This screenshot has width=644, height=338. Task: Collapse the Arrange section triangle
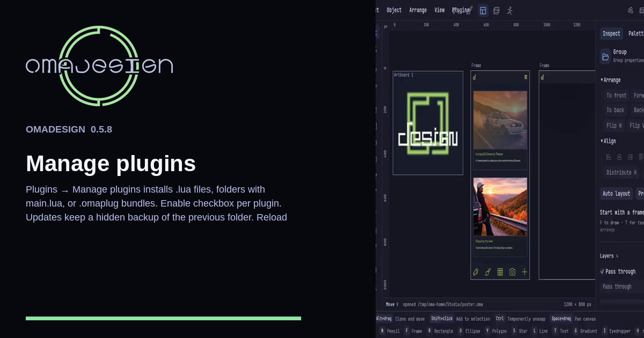tap(602, 80)
